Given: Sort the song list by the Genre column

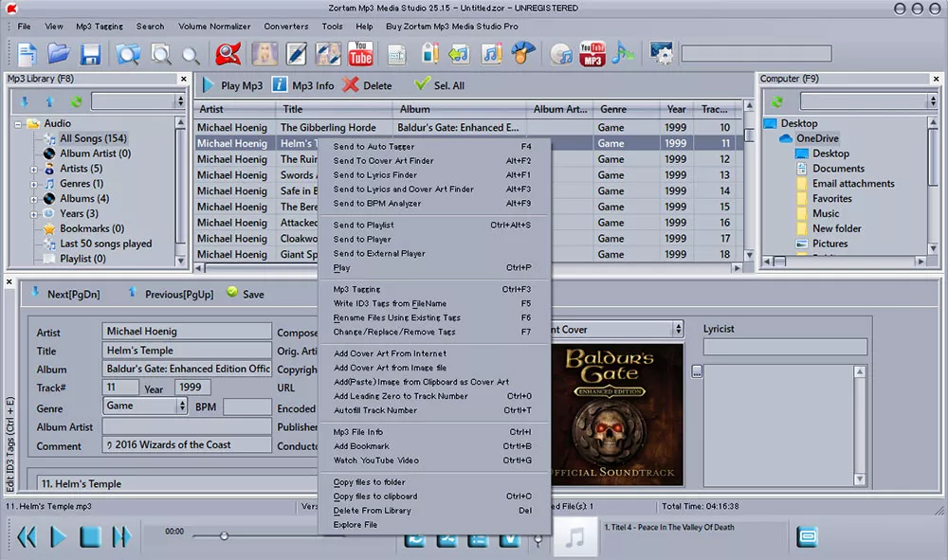Looking at the screenshot, I should pos(627,109).
